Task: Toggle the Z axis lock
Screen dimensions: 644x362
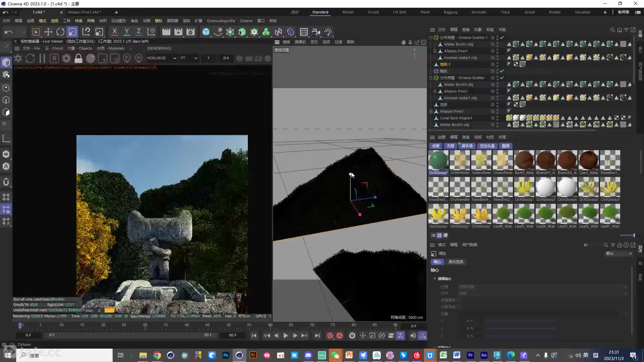Action: click(139, 32)
